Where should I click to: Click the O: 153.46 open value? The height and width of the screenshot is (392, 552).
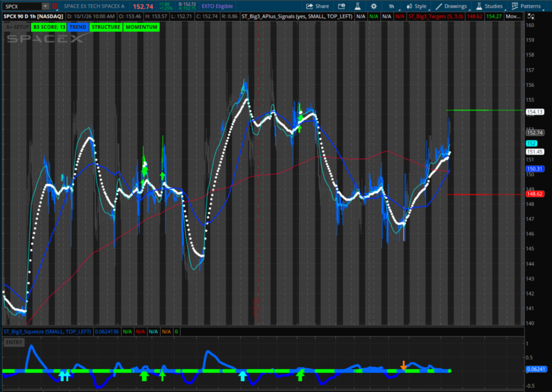[130, 16]
